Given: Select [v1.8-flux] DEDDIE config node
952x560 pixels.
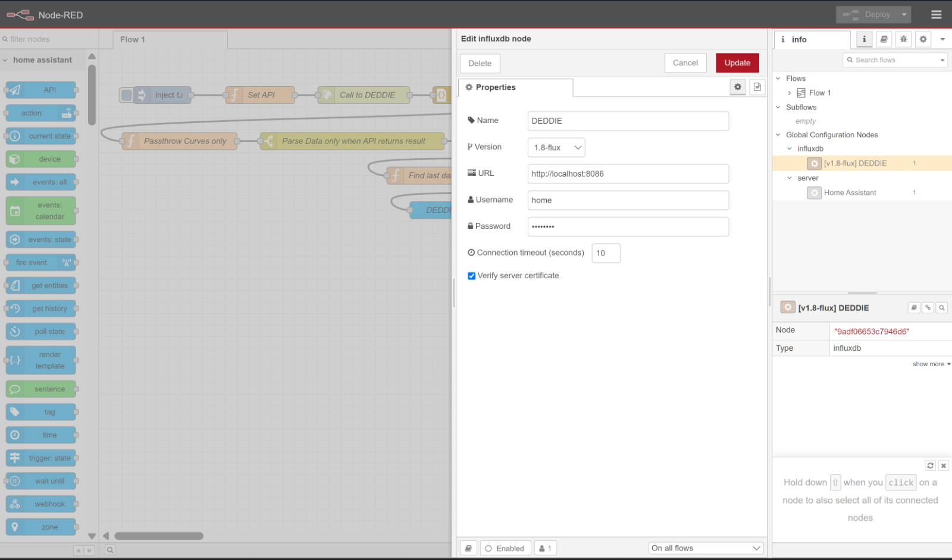Looking at the screenshot, I should (x=855, y=163).
